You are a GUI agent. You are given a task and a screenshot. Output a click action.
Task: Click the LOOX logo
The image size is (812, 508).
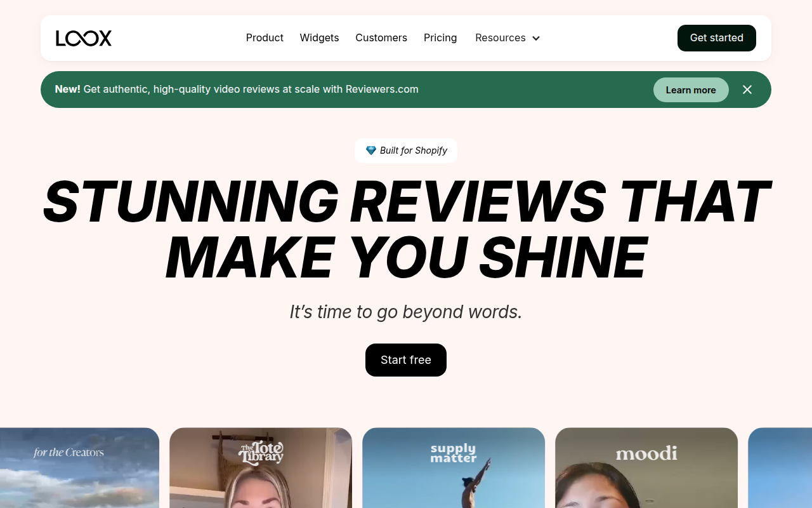point(84,38)
